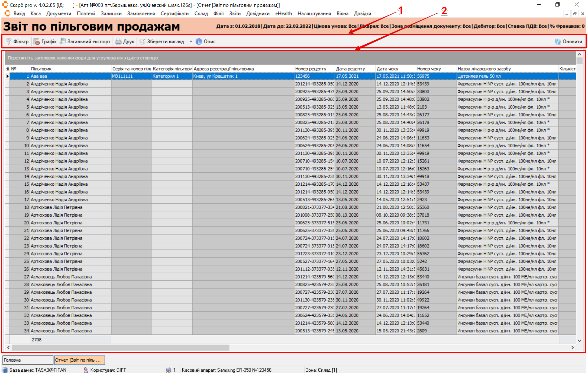Click the Зберегти вигляд icon
588x373 pixels.
click(x=142, y=41)
